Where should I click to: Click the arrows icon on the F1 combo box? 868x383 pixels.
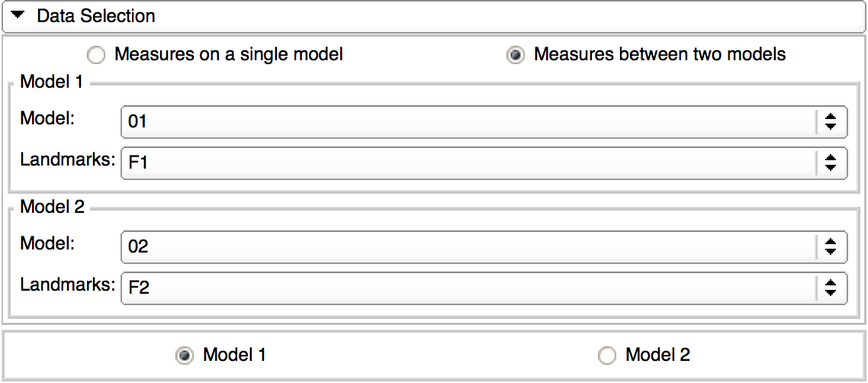pyautogui.click(x=831, y=163)
